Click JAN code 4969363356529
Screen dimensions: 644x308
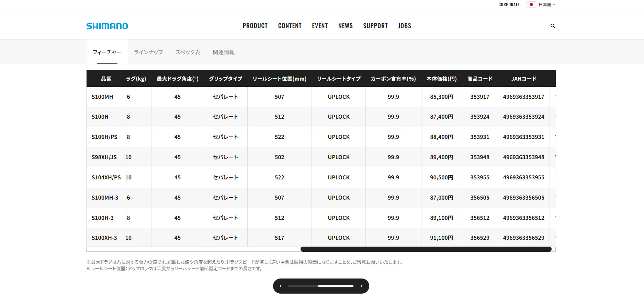524,238
